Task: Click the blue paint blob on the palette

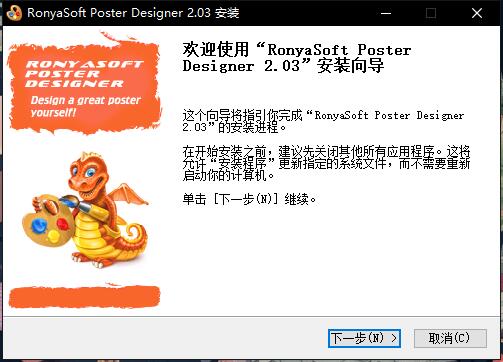Action: 40,226
